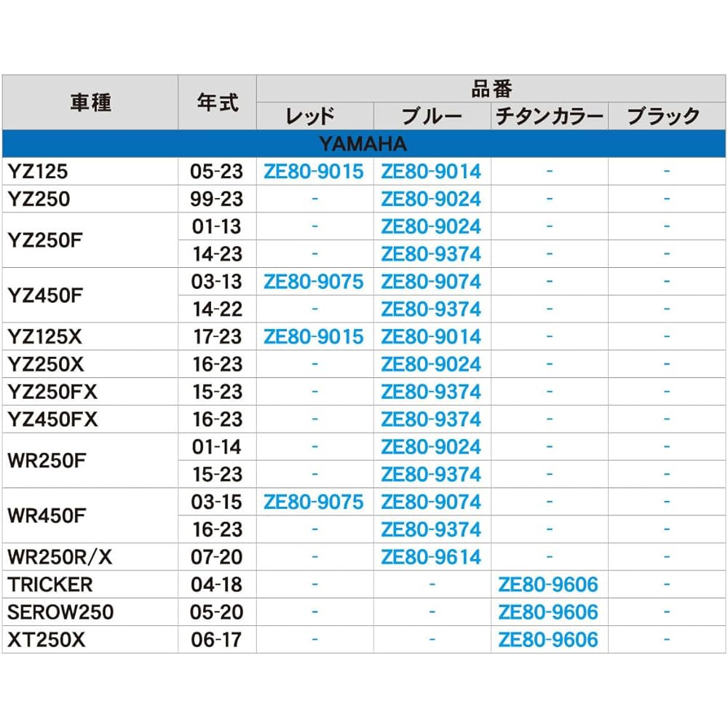The image size is (728, 728).
Task: Open ZE80-9024 in the 01-13 row
Action: click(431, 226)
